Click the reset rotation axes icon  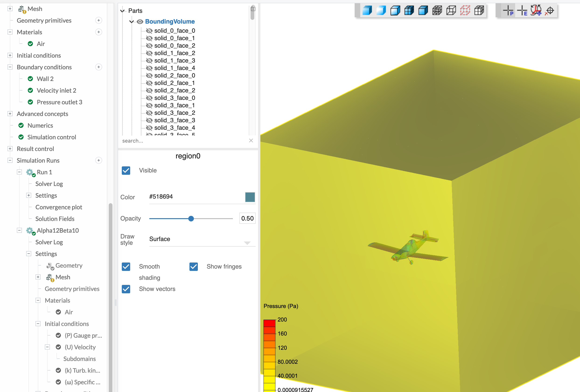pyautogui.click(x=536, y=10)
